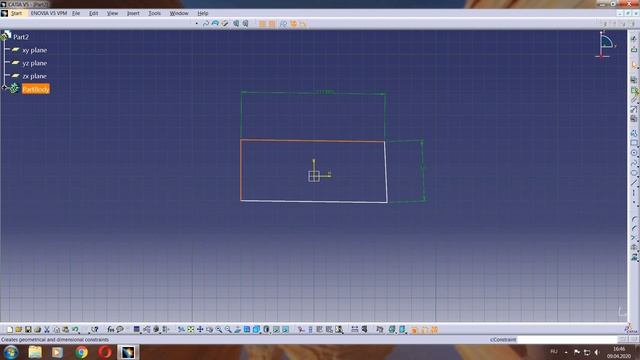
Task: Click the volume speaker tray icon
Action: pos(597,352)
